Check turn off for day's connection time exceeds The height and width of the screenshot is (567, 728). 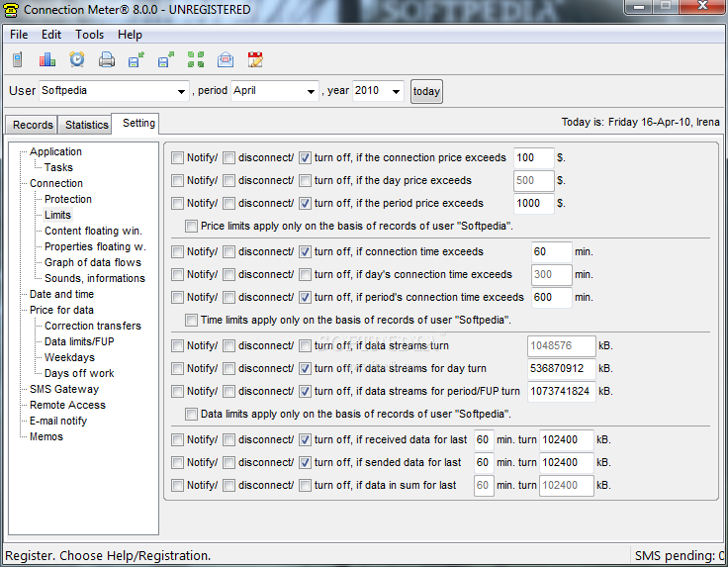(x=305, y=274)
